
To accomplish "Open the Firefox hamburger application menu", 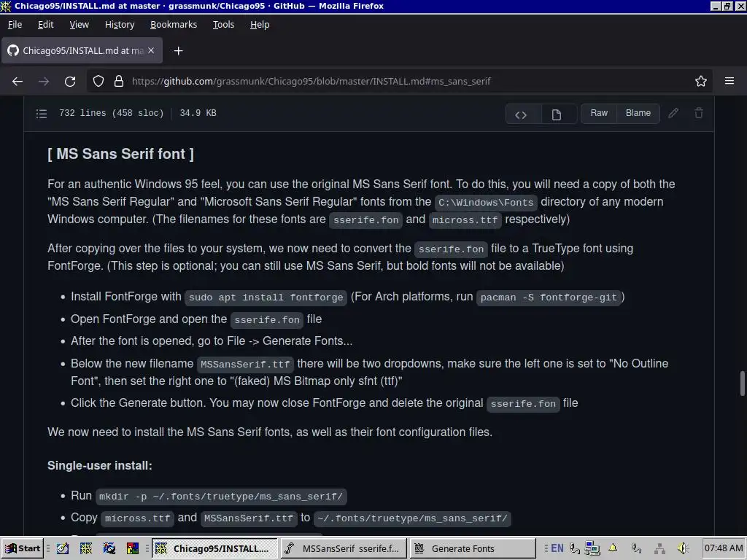I will coord(729,82).
